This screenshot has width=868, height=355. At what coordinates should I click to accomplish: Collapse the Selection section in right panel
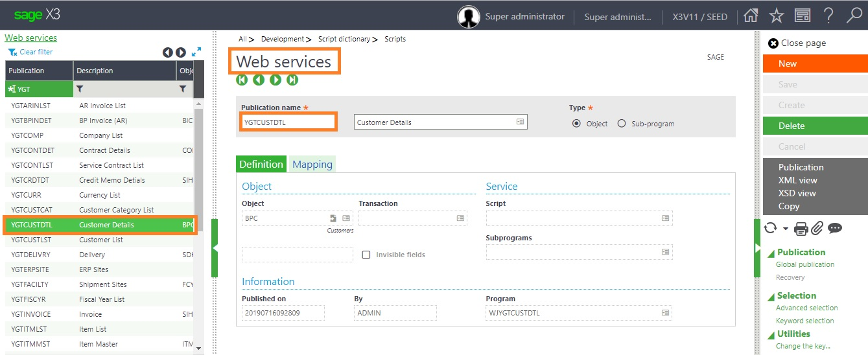[771, 297]
